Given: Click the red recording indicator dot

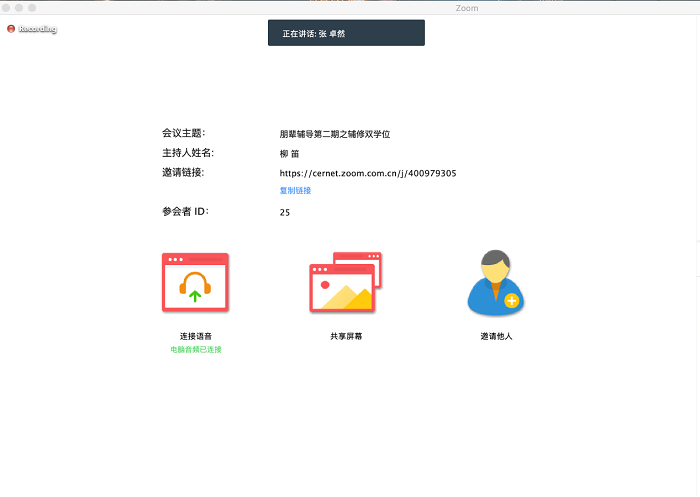Looking at the screenshot, I should [11, 29].
